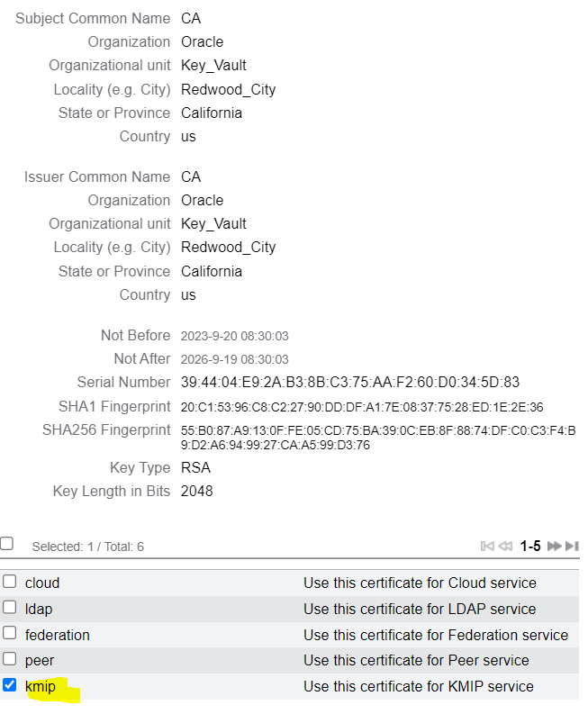588x714 pixels.
Task: Click the federation service name
Action: click(58, 635)
